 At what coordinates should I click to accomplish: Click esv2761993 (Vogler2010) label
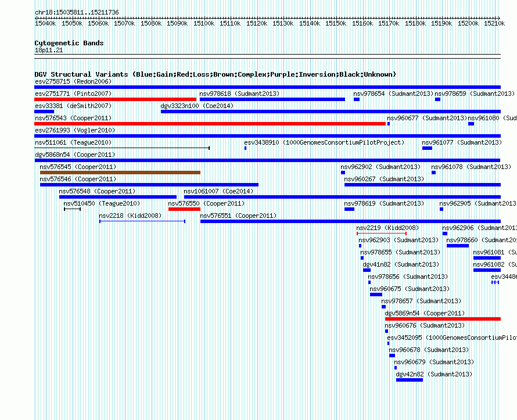click(75, 130)
